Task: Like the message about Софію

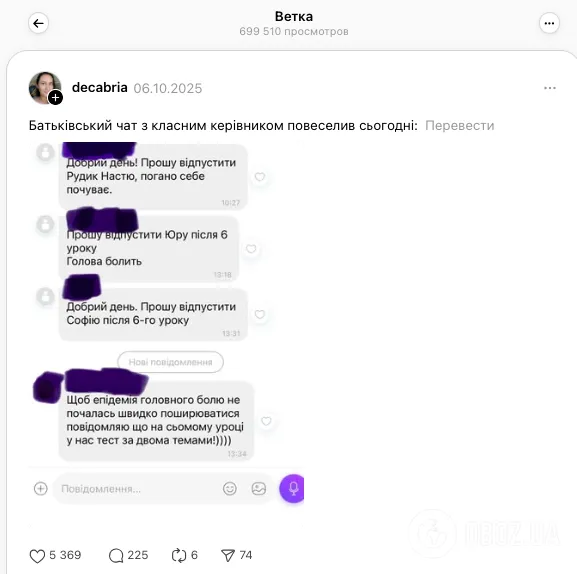Action: click(x=260, y=314)
